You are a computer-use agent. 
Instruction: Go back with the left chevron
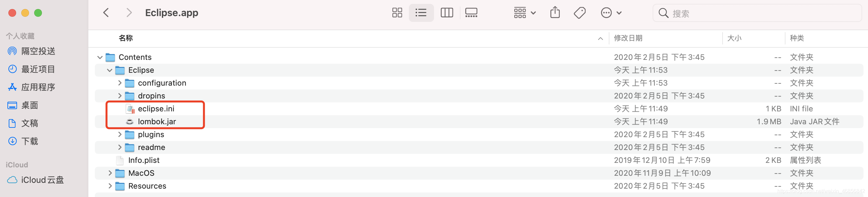pyautogui.click(x=106, y=13)
